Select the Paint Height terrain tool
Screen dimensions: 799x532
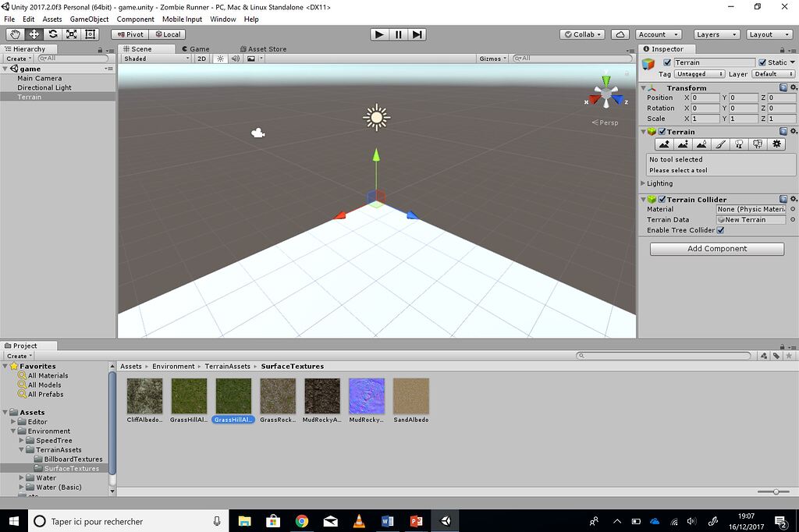pyautogui.click(x=683, y=144)
